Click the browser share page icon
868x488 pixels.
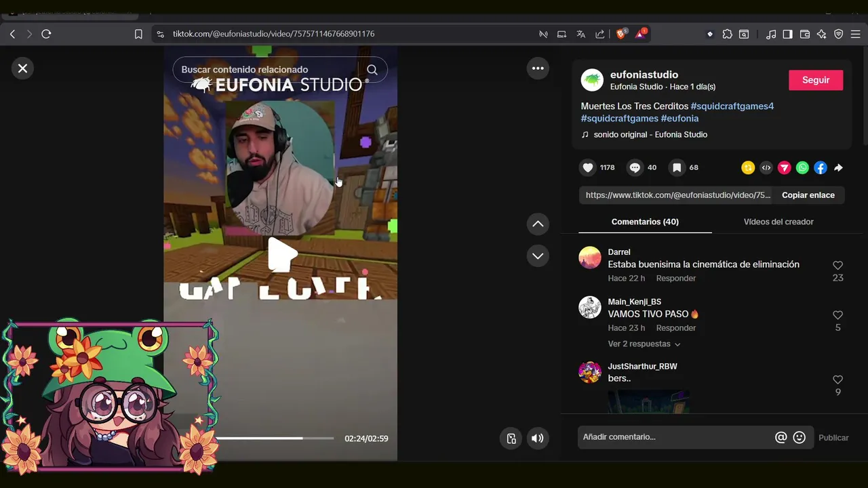tap(599, 34)
